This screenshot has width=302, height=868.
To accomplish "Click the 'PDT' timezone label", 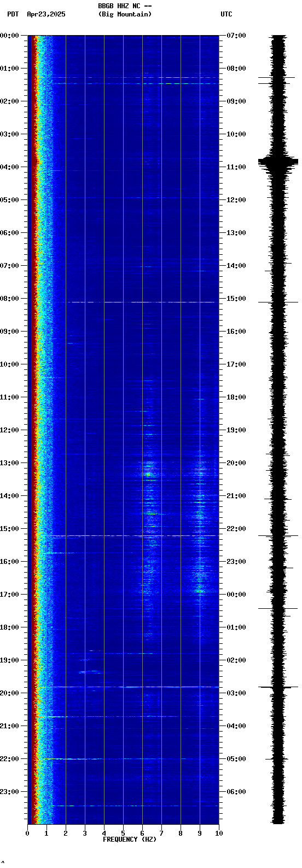I will pyautogui.click(x=13, y=14).
